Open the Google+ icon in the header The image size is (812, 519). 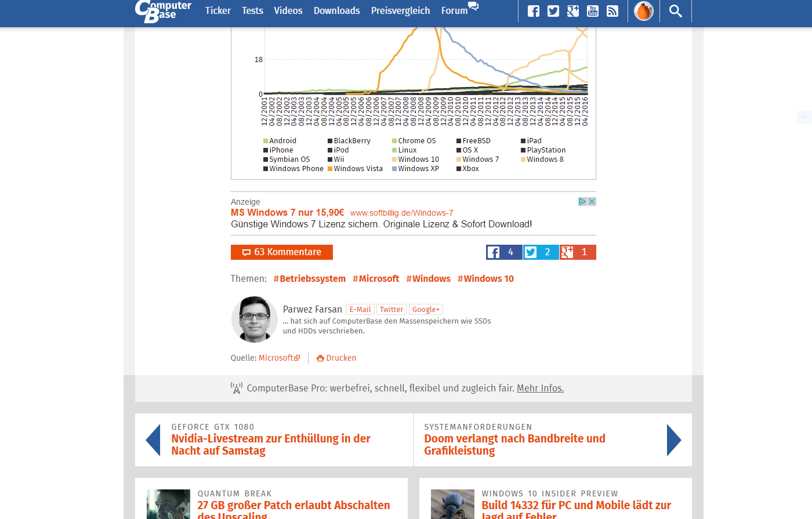573,11
